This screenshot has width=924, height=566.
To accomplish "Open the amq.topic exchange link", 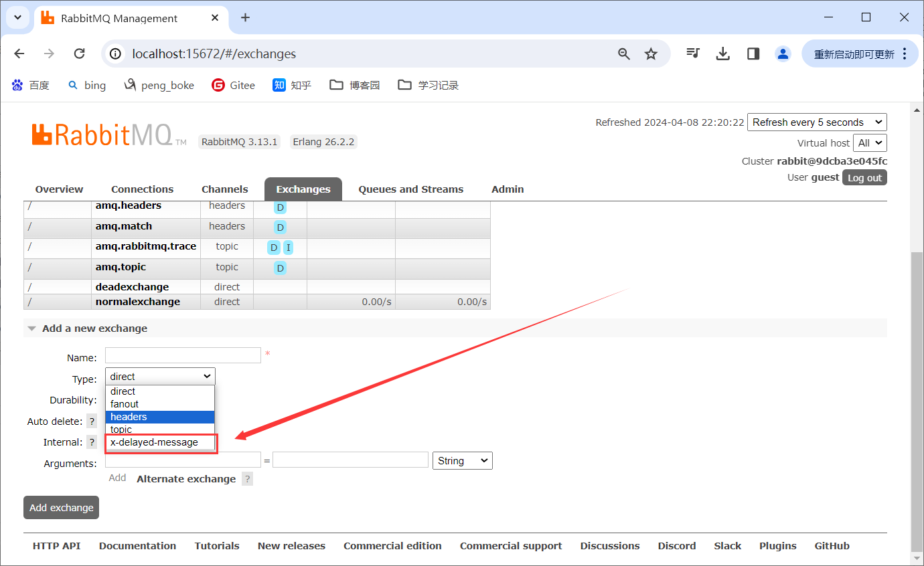I will [x=121, y=267].
